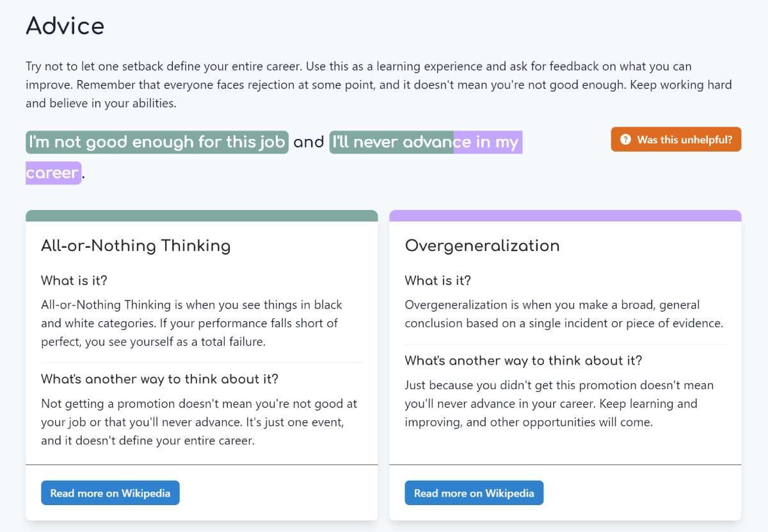Viewport: 768px width, 532px height.
Task: Click the "Just because you didn't get" paragraph
Action: click(558, 403)
